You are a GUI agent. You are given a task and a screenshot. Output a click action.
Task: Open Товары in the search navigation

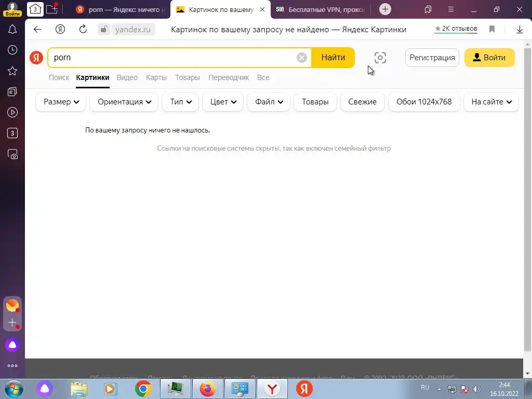point(187,78)
